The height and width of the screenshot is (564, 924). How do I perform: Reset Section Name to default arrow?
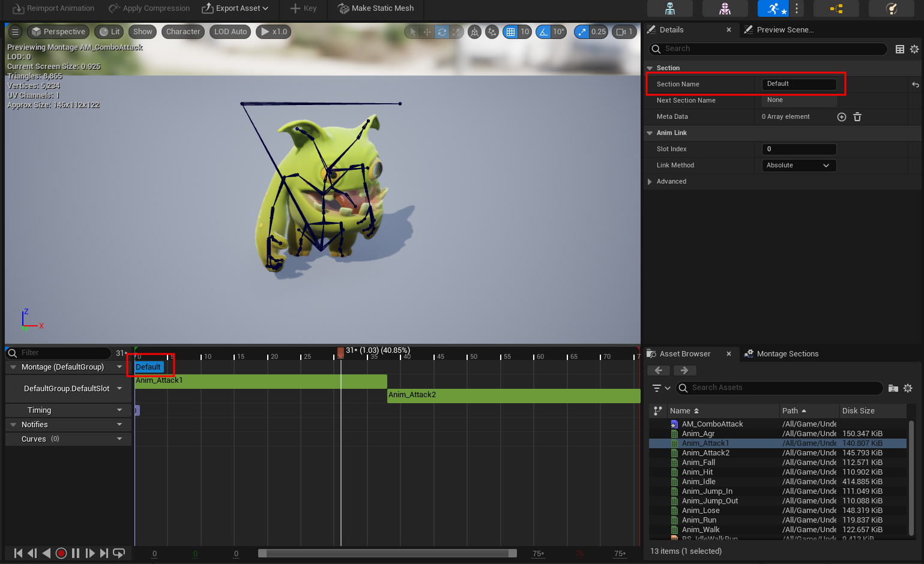[915, 85]
